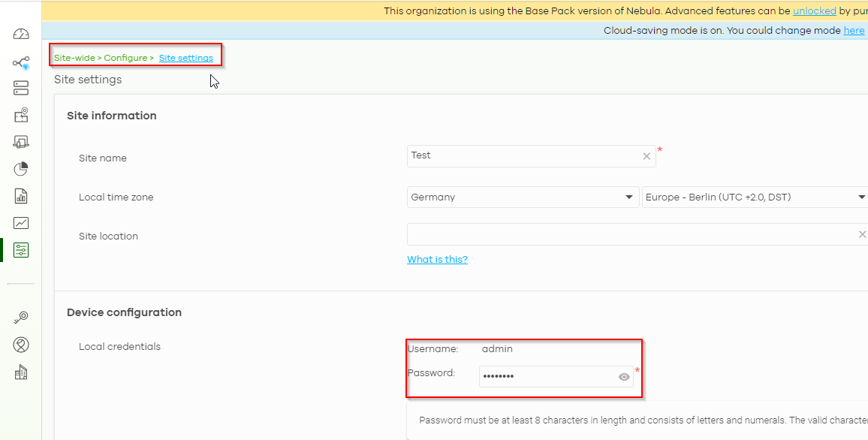Open the clients devices icon in sidebar

(21, 142)
